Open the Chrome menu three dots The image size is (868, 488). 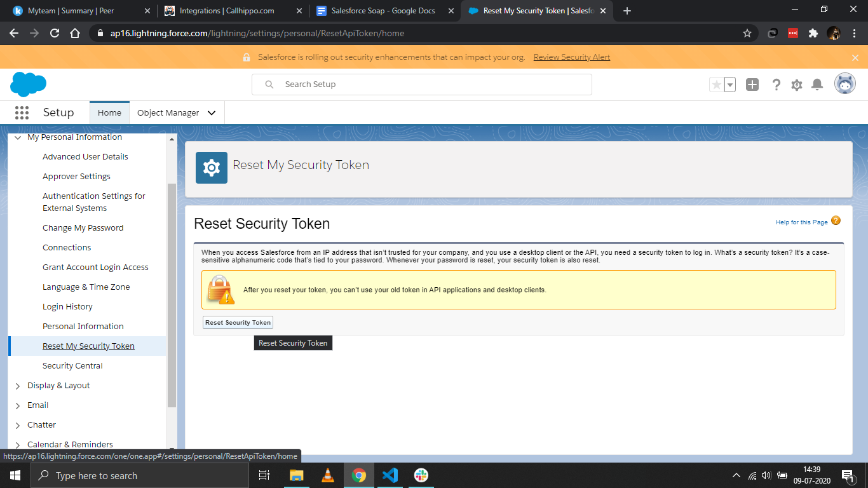tap(854, 33)
